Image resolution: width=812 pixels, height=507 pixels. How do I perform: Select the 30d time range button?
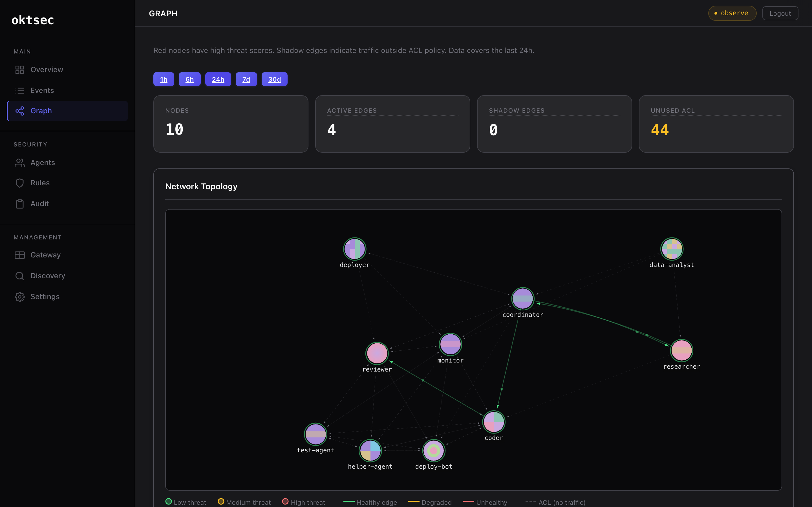(274, 79)
